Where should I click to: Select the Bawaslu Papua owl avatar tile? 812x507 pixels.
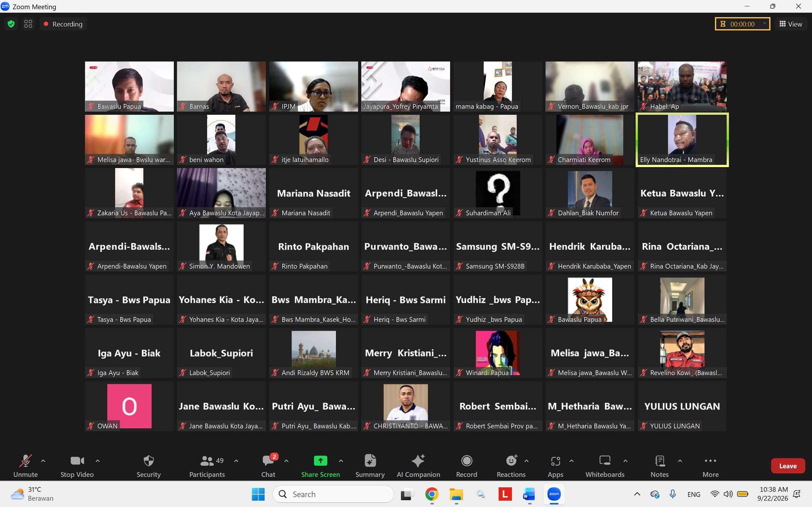590,299
